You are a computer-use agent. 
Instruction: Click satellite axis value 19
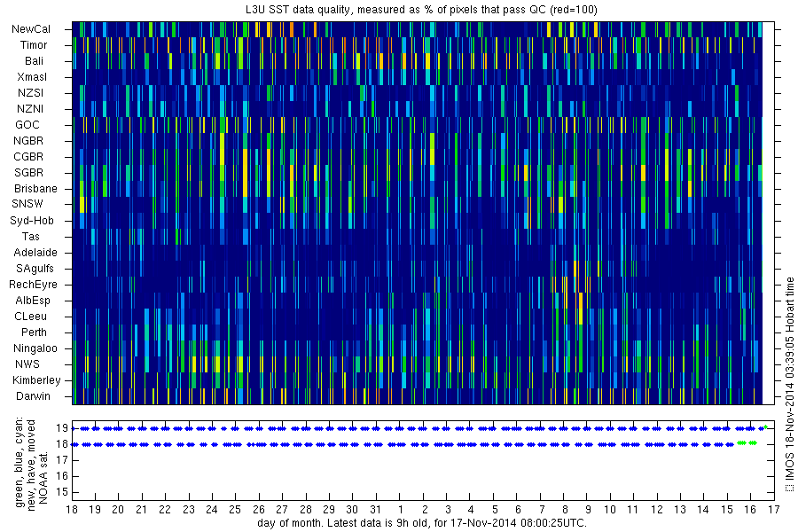61,428
